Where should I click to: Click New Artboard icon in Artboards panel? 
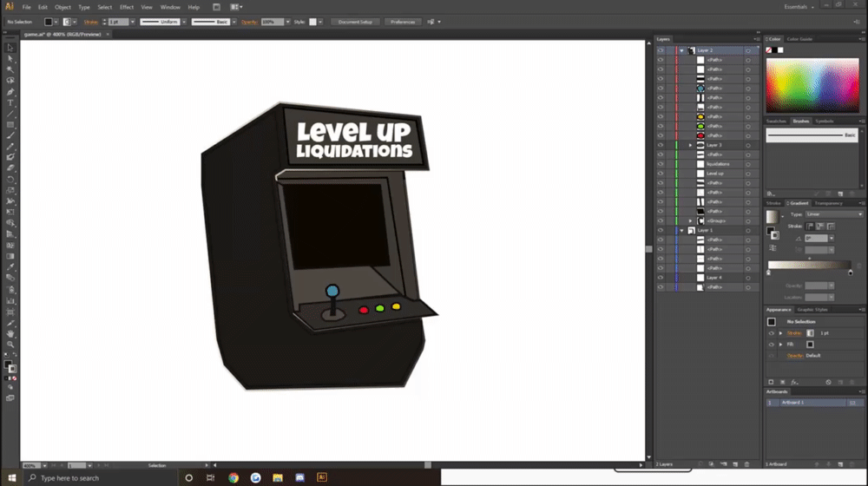(840, 464)
